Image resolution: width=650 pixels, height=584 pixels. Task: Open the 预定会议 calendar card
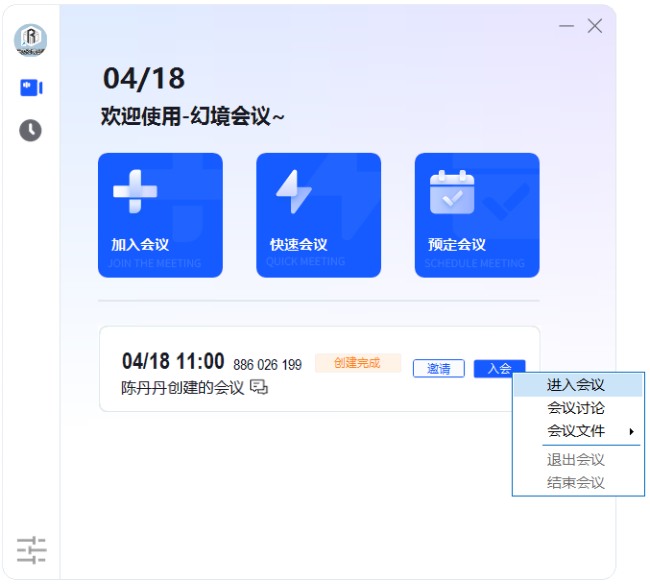[x=476, y=215]
